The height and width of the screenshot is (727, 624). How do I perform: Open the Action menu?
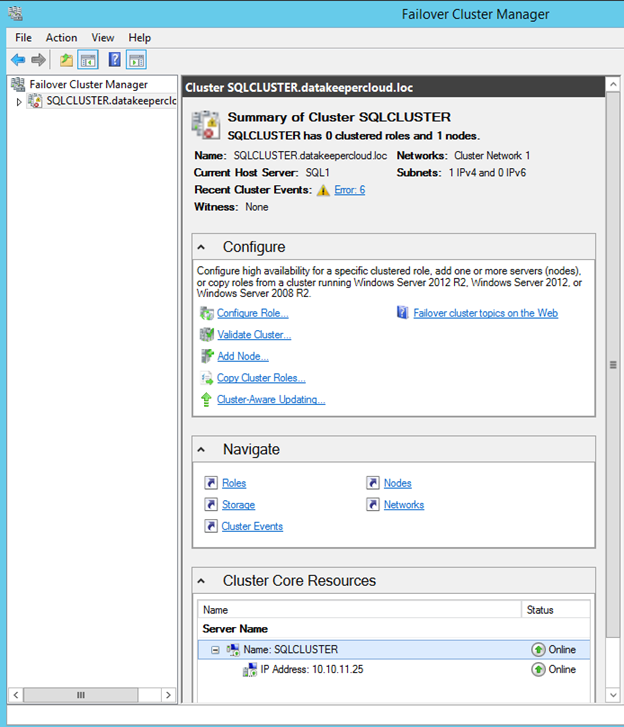pyautogui.click(x=61, y=37)
